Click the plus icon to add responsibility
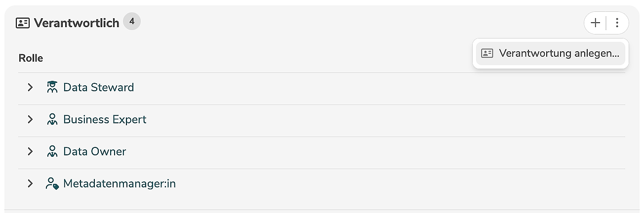The width and height of the screenshot is (644, 213). 596,23
